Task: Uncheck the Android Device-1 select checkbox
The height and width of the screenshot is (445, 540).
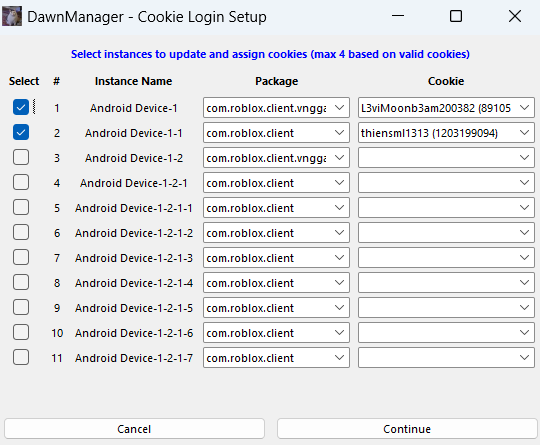Action: coord(21,107)
